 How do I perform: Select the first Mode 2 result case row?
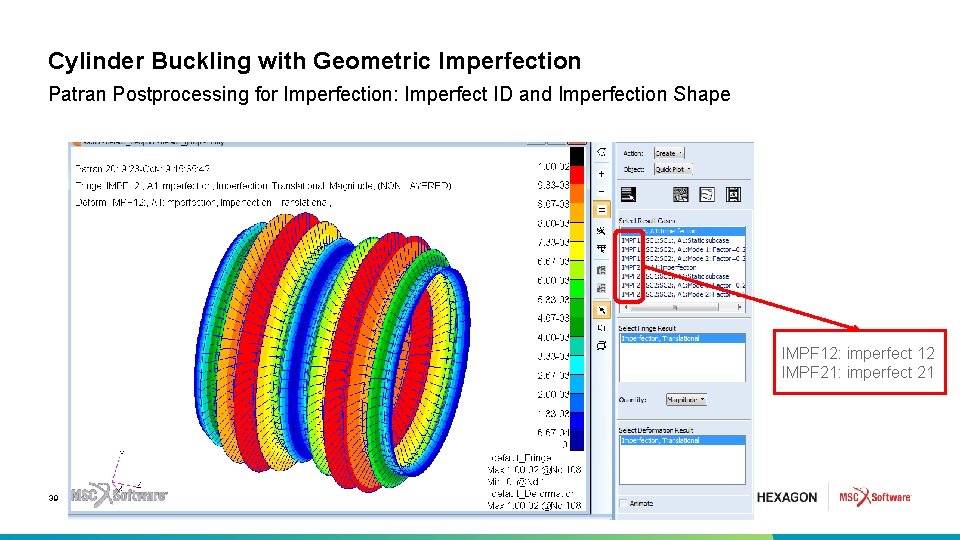pos(683,258)
